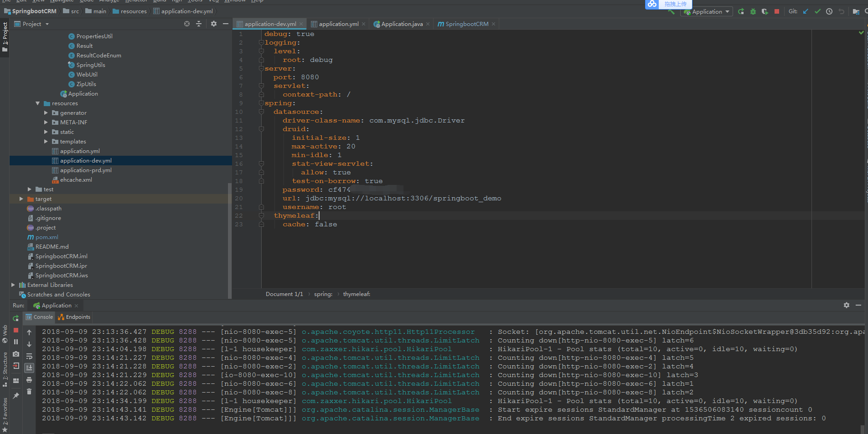Click the Project panel vertical scrollbar
The width and height of the screenshot is (868, 434).
point(229,240)
